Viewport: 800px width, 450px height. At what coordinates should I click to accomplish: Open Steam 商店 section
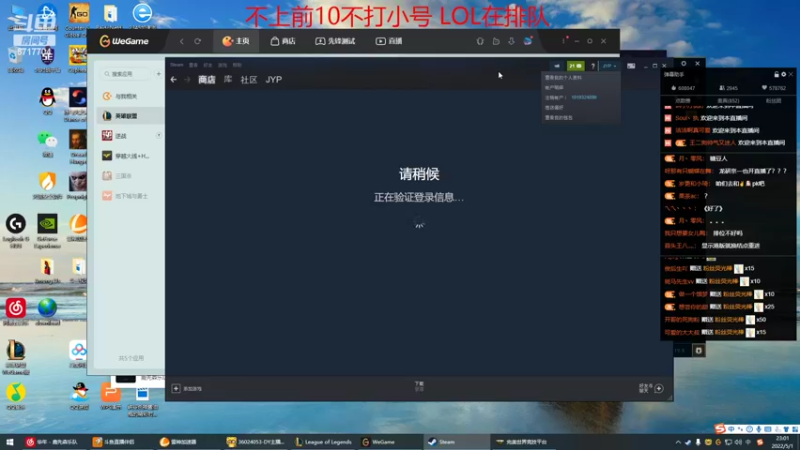click(x=207, y=80)
